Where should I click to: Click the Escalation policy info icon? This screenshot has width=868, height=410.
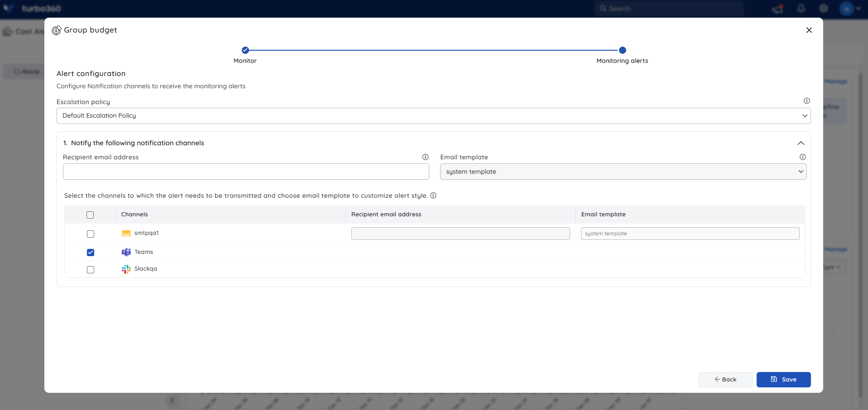806,101
